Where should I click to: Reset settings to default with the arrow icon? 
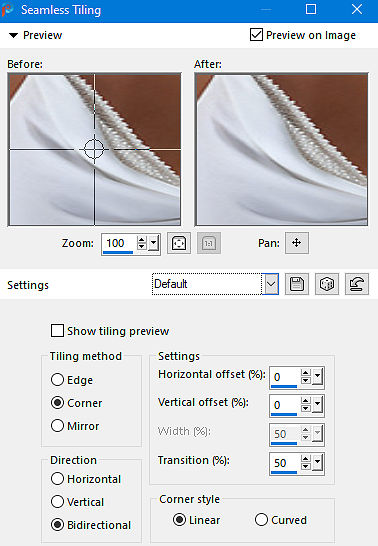357,284
